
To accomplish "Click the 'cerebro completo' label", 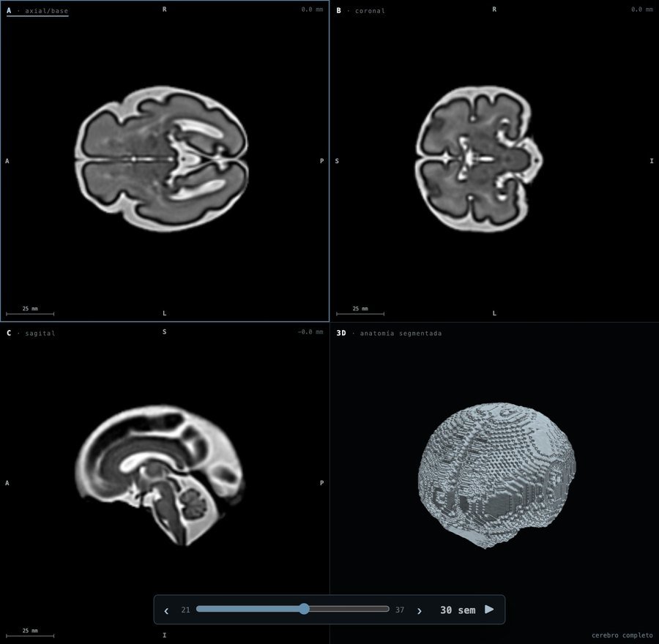I will [622, 635].
